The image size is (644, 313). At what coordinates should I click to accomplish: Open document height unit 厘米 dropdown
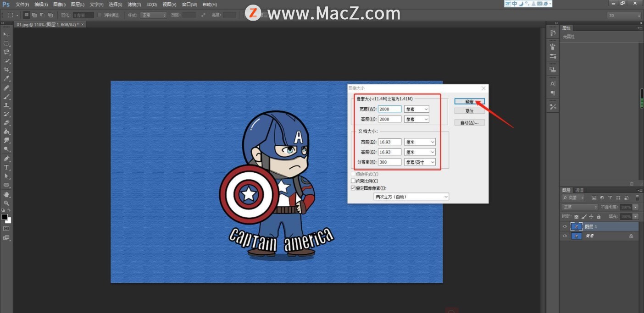coord(420,152)
